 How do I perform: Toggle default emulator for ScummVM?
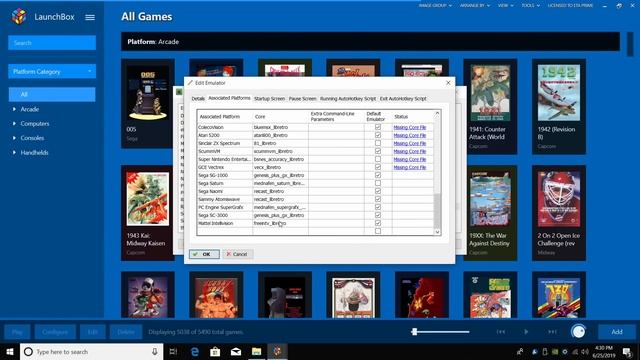378,151
